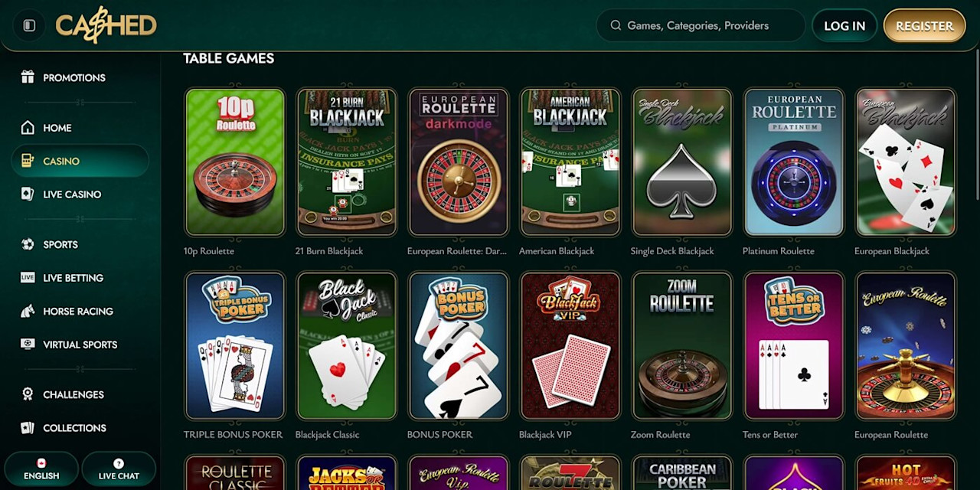
Task: Click the Promotions gift icon
Action: pos(28,77)
